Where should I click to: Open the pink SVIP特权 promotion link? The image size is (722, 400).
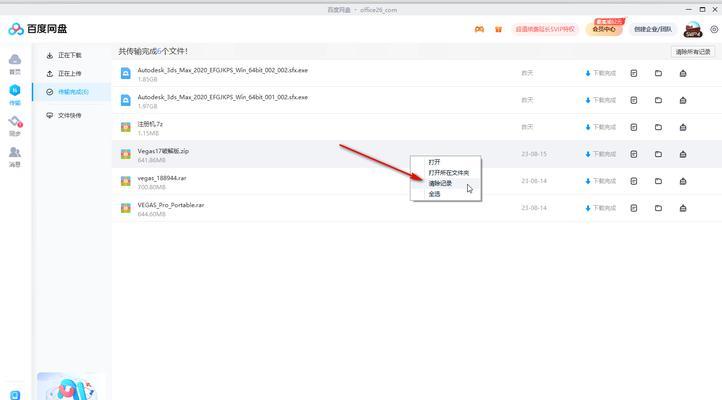point(545,29)
